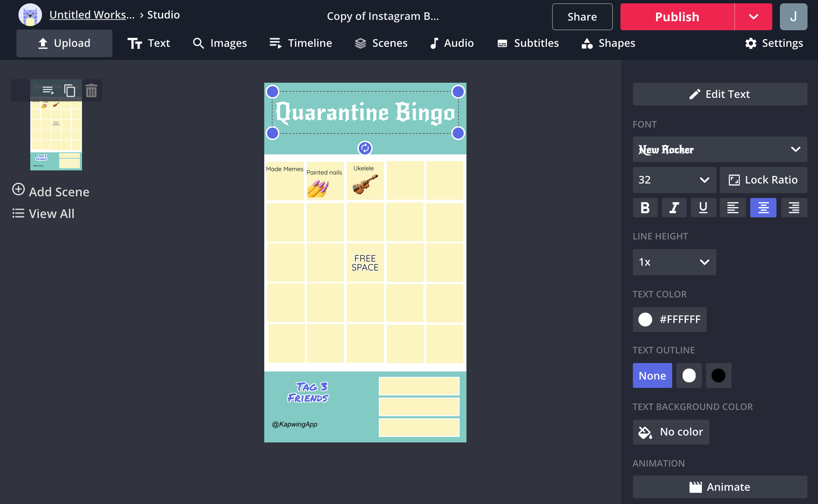Toggle italic text formatting

674,208
